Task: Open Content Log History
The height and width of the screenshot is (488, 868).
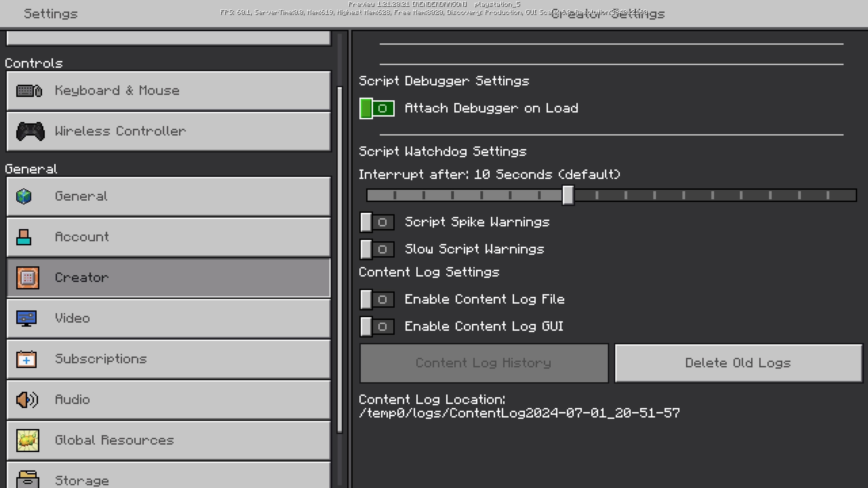Action: point(484,363)
